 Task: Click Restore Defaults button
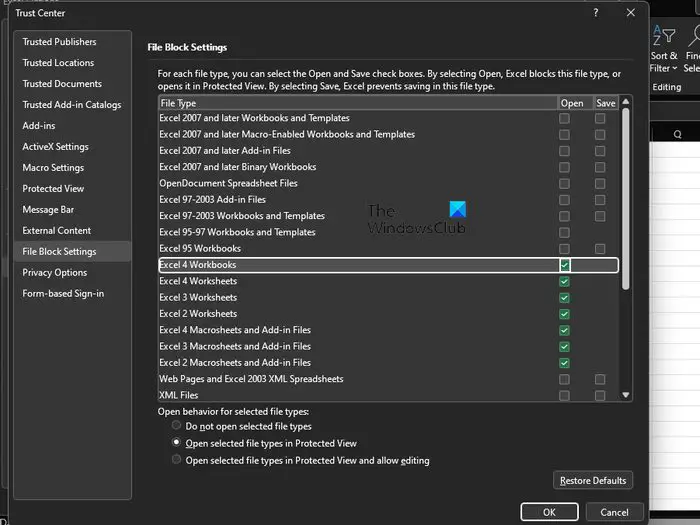coord(593,480)
